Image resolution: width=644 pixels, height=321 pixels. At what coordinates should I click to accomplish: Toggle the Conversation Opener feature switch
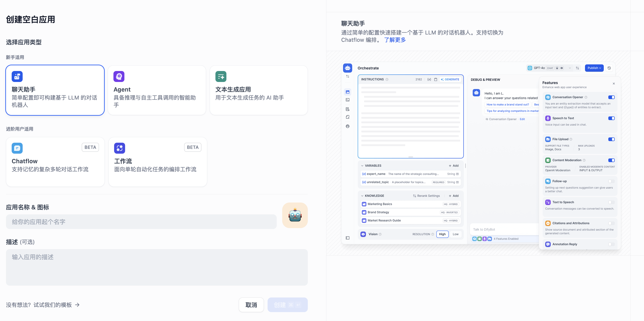pyautogui.click(x=611, y=97)
